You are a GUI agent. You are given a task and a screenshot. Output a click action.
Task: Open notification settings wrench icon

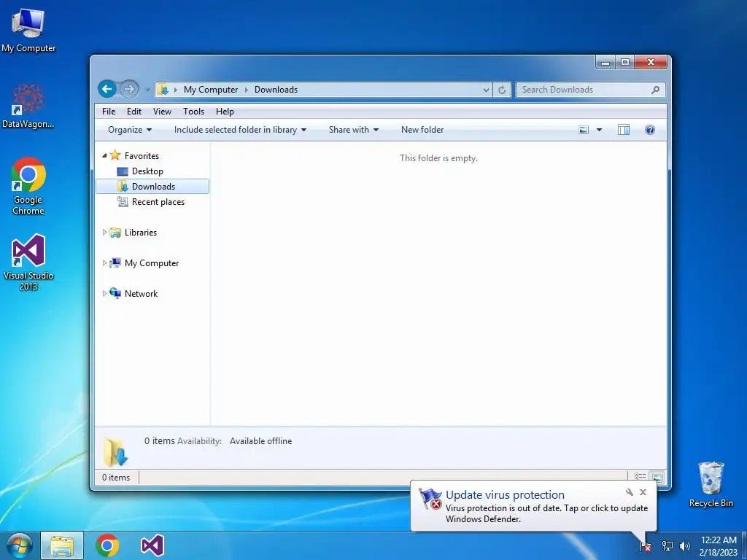[x=630, y=492]
